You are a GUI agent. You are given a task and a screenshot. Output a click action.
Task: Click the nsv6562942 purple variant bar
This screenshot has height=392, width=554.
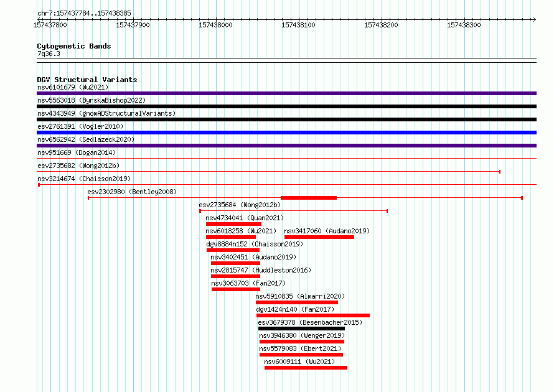pyautogui.click(x=286, y=146)
